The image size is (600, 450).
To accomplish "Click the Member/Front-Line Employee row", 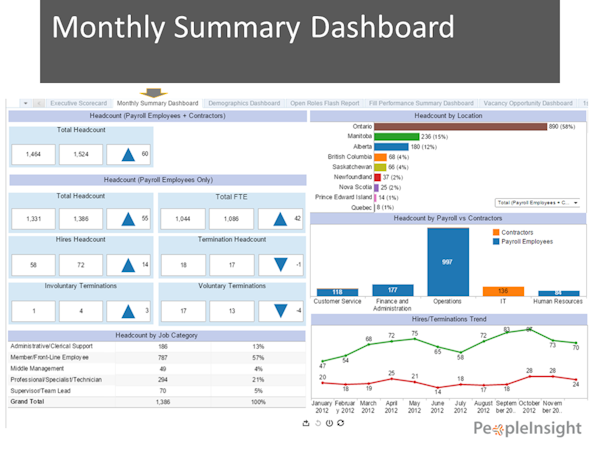I will tap(157, 357).
